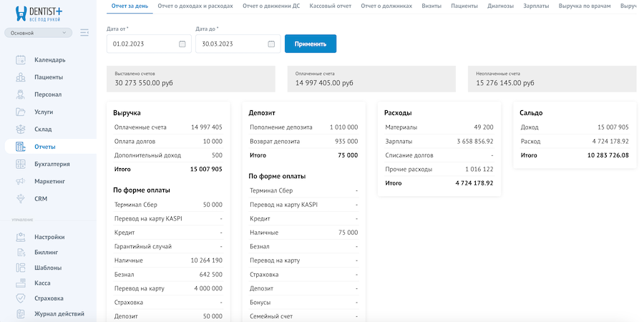Image resolution: width=644 pixels, height=322 pixels.
Task: Click the Marketing megaphone icon
Action: point(21,181)
